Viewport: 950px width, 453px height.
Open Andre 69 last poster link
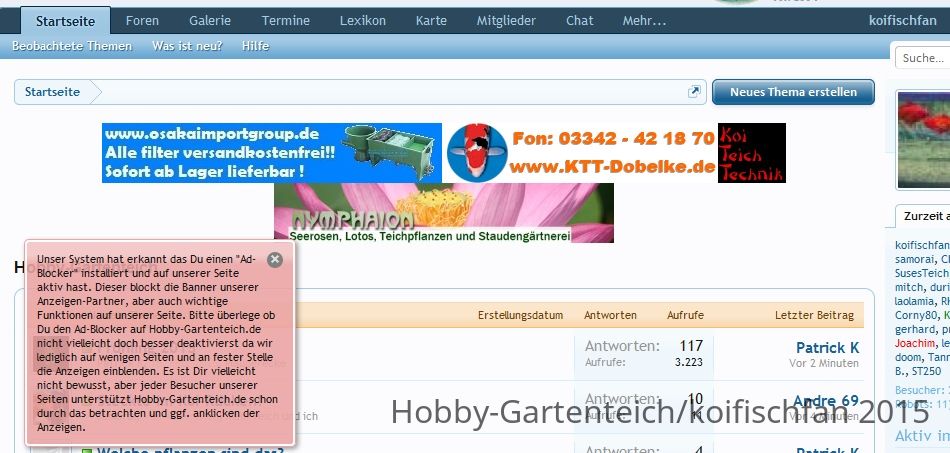click(826, 401)
